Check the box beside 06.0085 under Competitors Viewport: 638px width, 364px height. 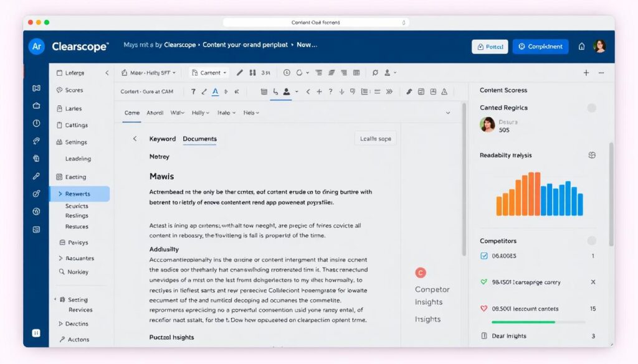pyautogui.click(x=483, y=255)
